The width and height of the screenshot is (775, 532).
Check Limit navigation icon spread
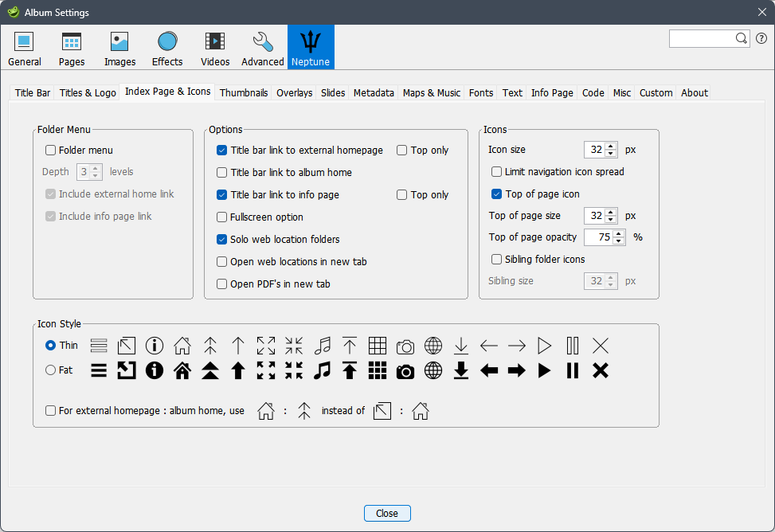[497, 171]
